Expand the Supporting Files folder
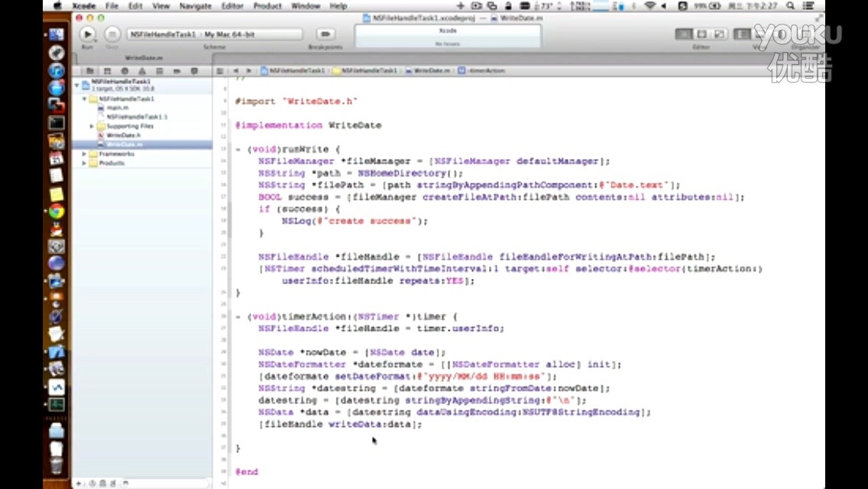The image size is (868, 489). [92, 126]
